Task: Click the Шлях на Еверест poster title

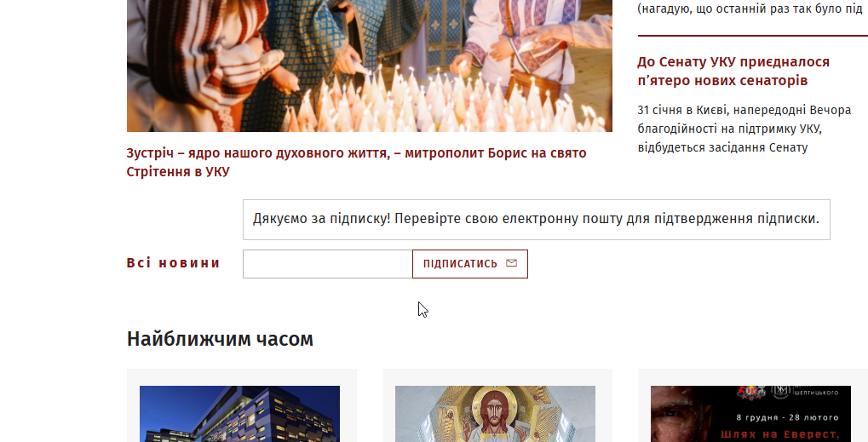Action: pos(780,435)
